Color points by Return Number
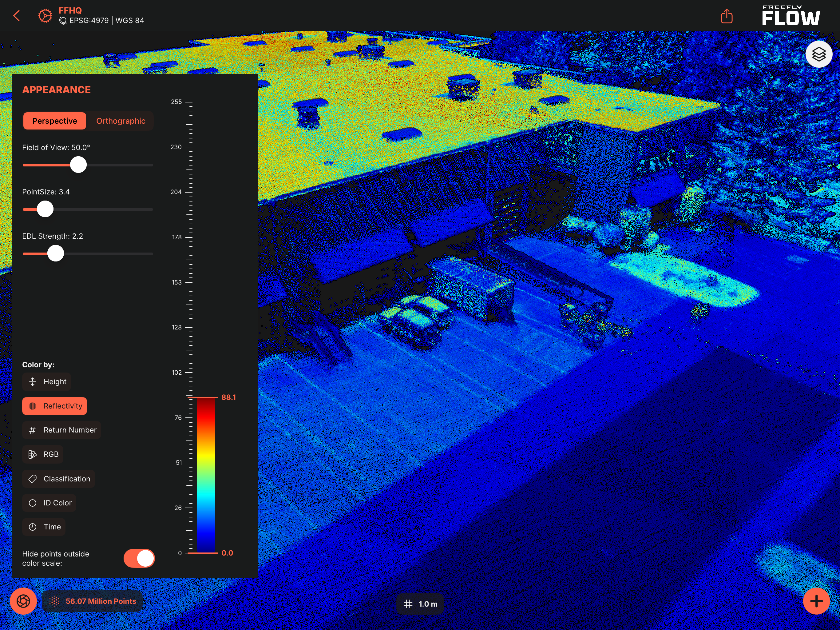 (61, 430)
